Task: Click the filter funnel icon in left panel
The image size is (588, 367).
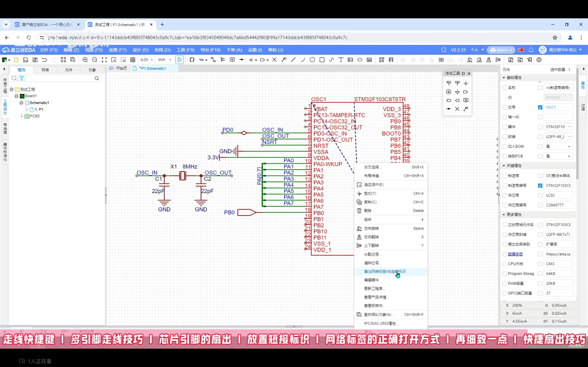Action: pos(22,78)
